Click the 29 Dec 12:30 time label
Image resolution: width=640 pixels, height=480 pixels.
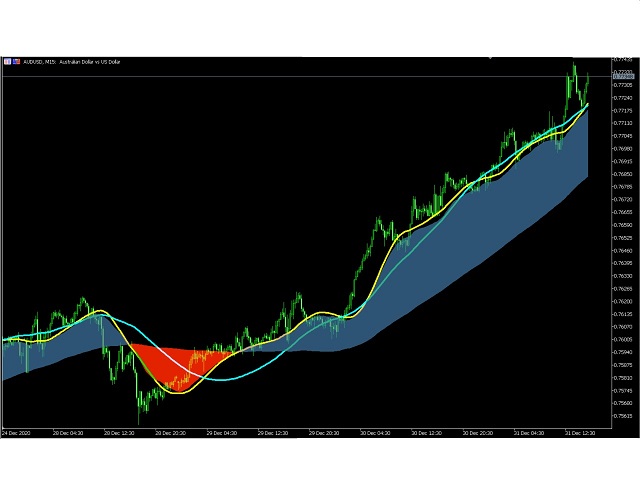tap(273, 433)
